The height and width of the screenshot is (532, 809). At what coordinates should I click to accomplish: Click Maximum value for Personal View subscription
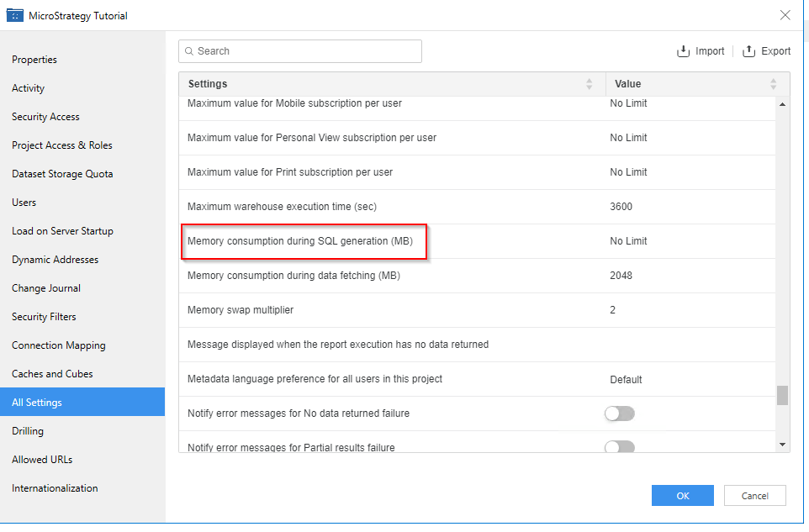click(x=312, y=138)
